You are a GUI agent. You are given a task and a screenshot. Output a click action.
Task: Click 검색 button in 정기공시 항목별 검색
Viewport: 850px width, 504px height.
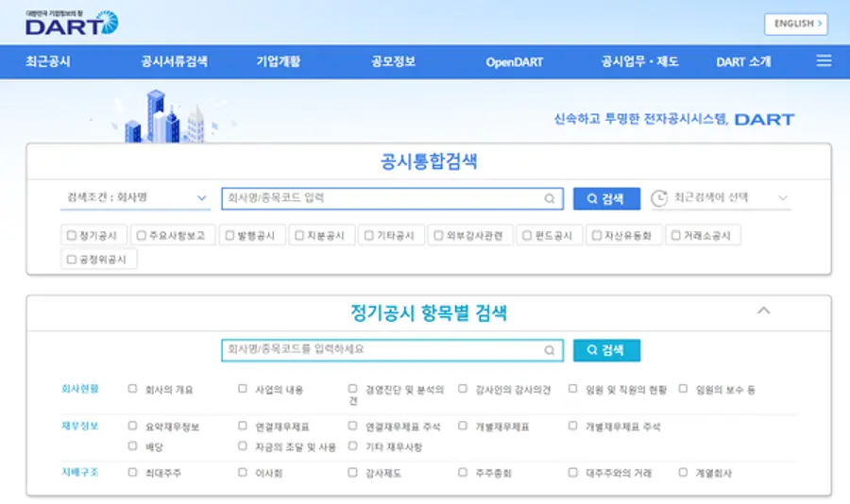pyautogui.click(x=606, y=350)
